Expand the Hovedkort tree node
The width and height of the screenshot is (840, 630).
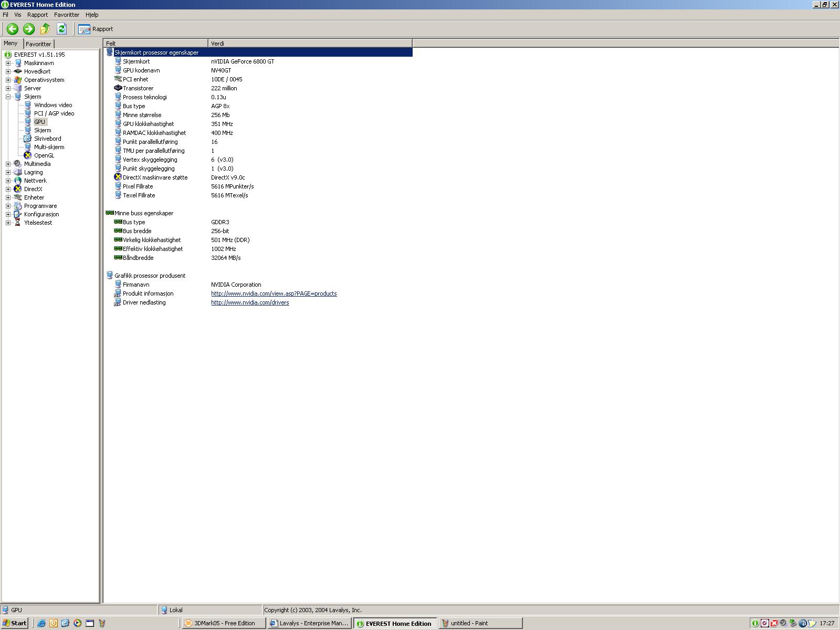[8, 71]
